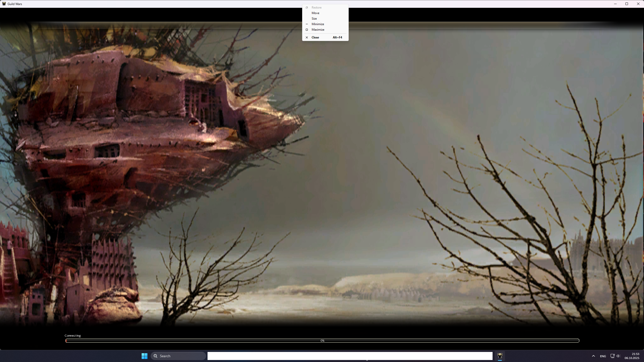
Task: Expand hidden system tray icons chevron
Action: tap(593, 356)
